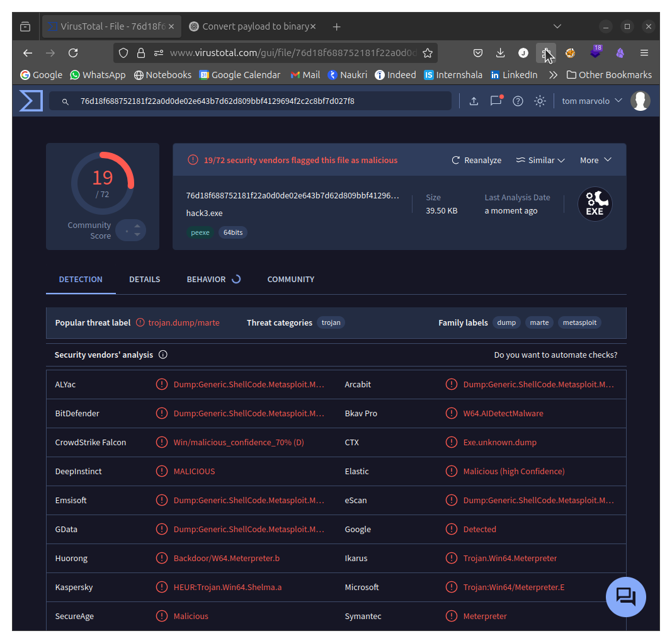Viewport: 672px width, 643px height.
Task: Vote down the community score
Action: [137, 234]
